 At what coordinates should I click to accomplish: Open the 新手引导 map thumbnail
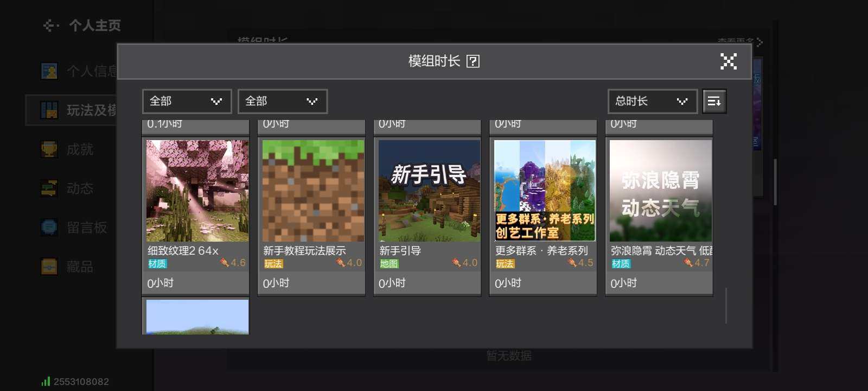point(429,191)
